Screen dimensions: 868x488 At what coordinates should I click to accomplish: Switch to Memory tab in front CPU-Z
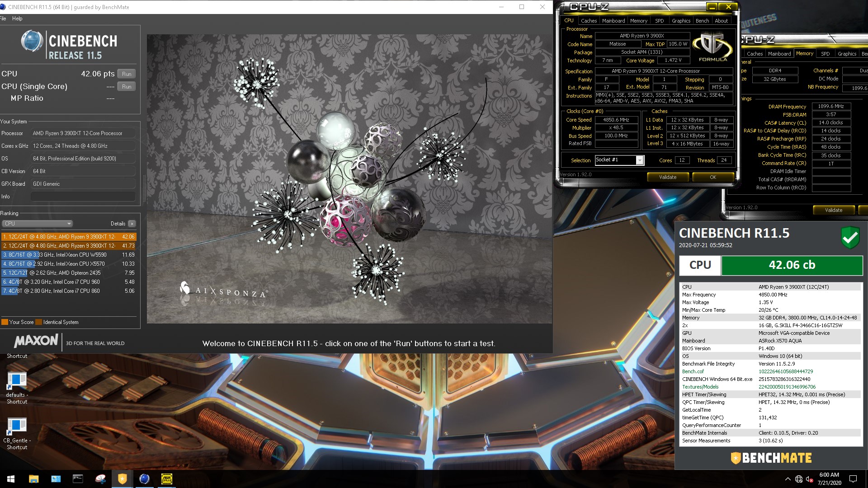point(639,21)
